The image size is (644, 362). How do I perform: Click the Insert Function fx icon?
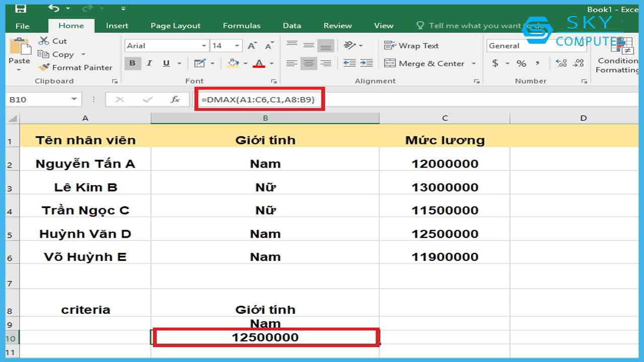pyautogui.click(x=175, y=100)
